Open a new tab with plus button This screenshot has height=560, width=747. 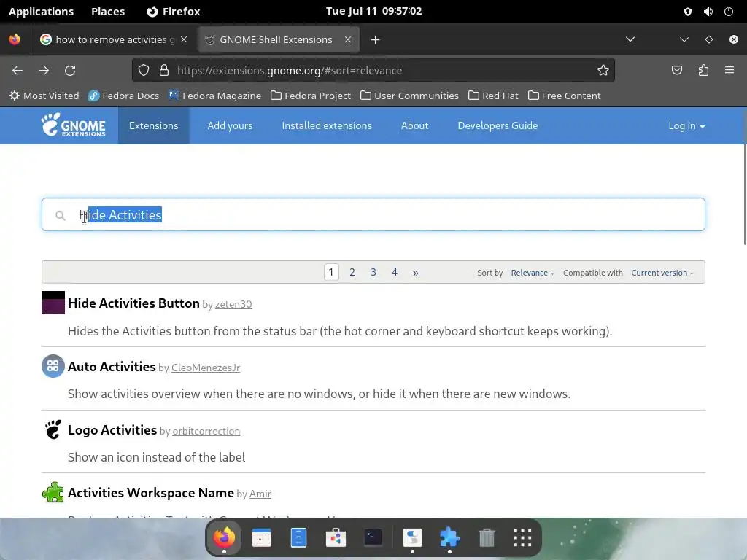tap(376, 40)
